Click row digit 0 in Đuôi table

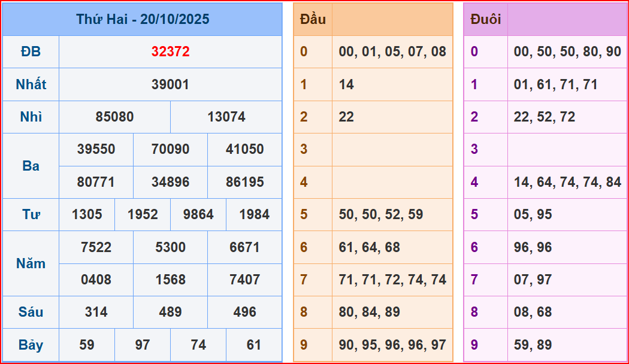pyautogui.click(x=474, y=51)
